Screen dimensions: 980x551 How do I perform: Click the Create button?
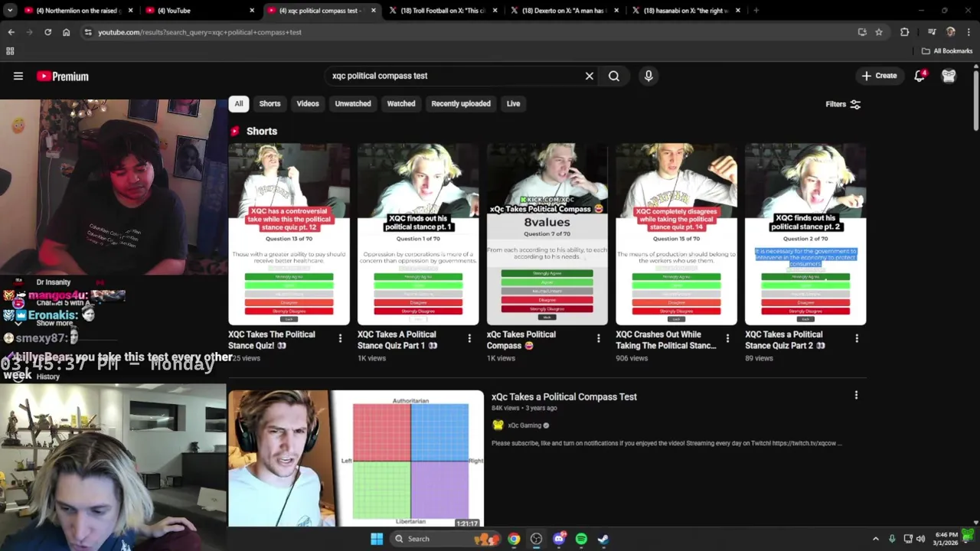[879, 76]
